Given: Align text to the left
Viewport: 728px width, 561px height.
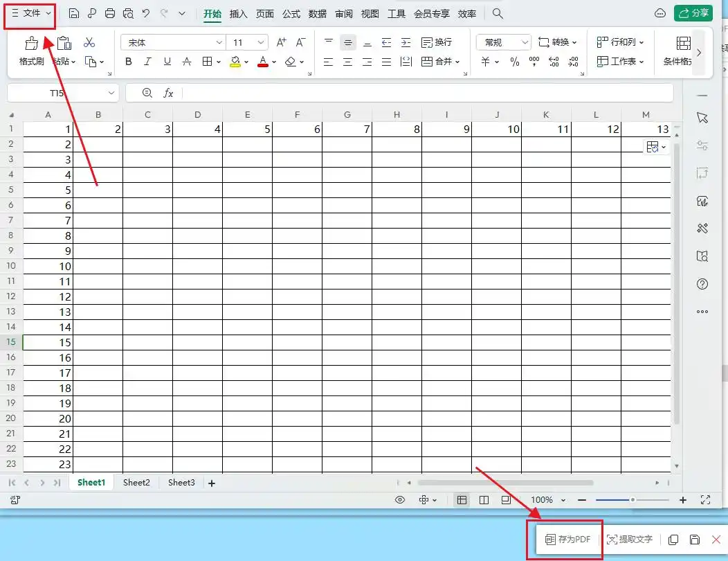Looking at the screenshot, I should coord(328,62).
